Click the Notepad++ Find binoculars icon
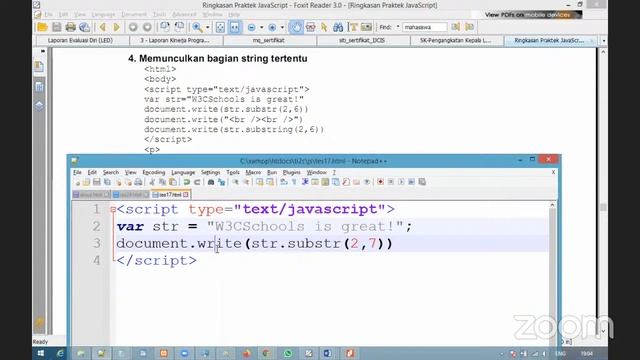 coord(211,182)
